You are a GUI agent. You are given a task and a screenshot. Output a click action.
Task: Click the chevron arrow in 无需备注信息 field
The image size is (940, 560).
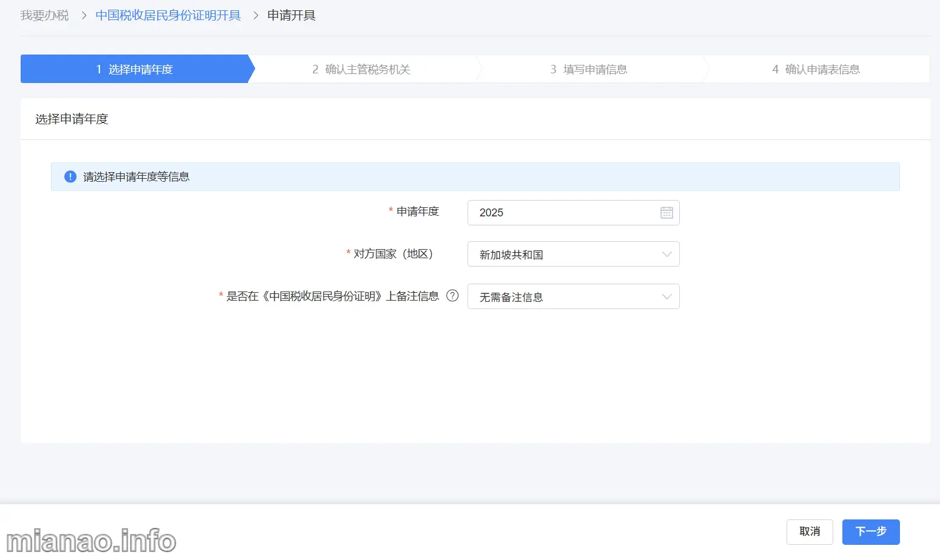[666, 297]
